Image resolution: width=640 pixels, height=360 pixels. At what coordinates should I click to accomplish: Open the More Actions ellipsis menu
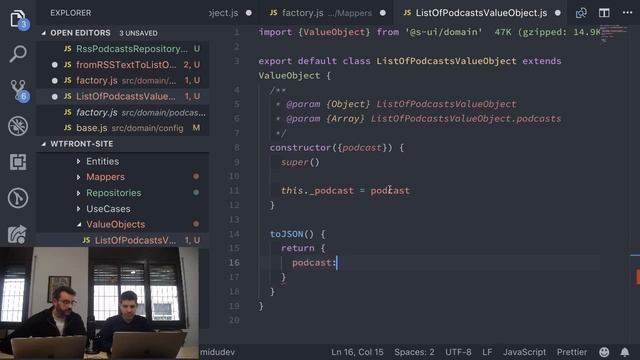[x=627, y=13]
